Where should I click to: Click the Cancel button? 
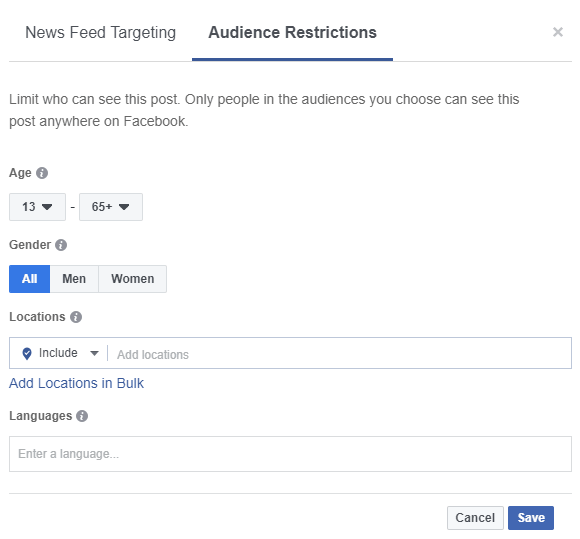(475, 518)
